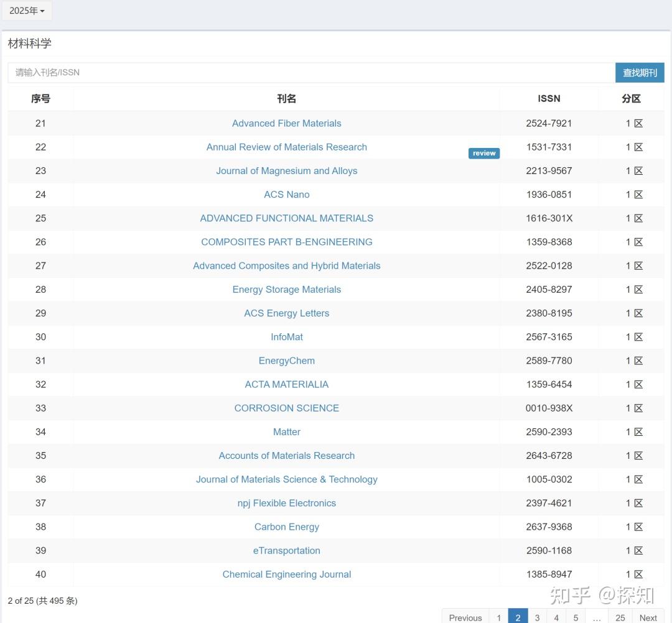
Task: Open EnergyChem journal link
Action: [x=287, y=361]
